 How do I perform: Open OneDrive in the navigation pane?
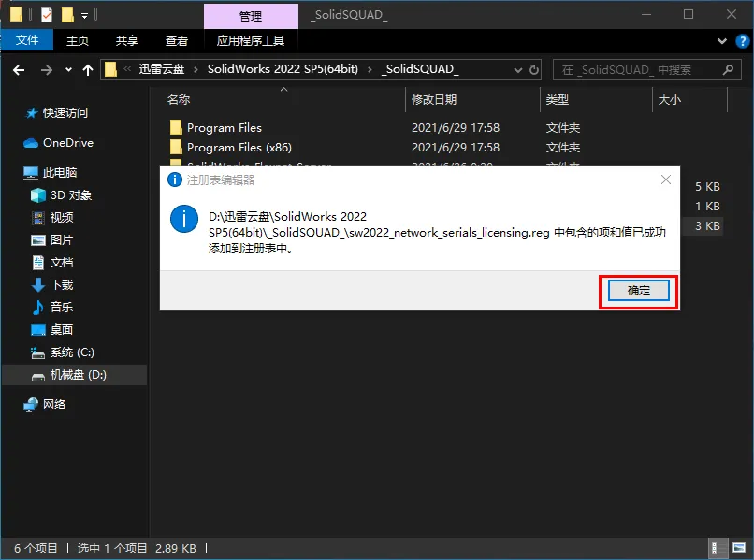tap(68, 143)
